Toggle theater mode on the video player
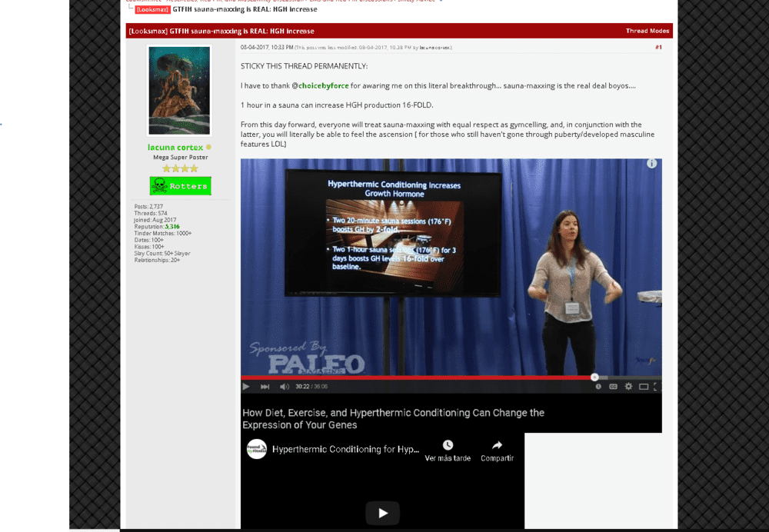769x532 pixels. point(644,387)
